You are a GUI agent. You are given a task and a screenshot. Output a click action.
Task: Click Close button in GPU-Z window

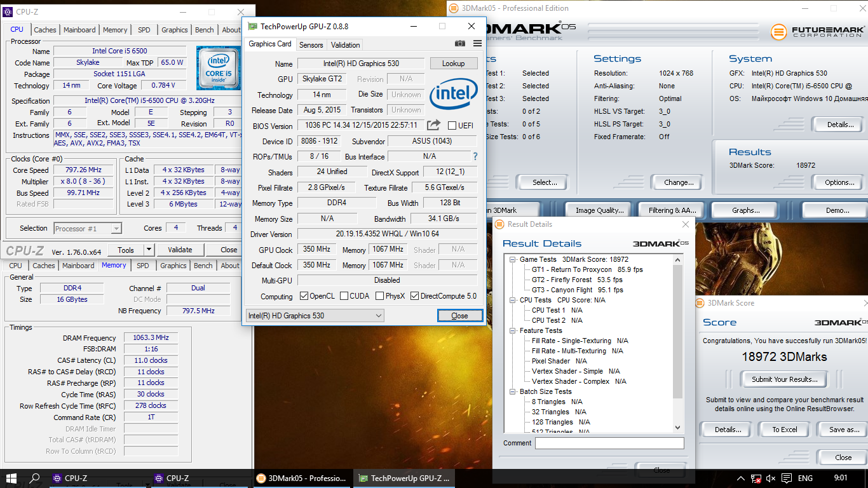click(459, 316)
